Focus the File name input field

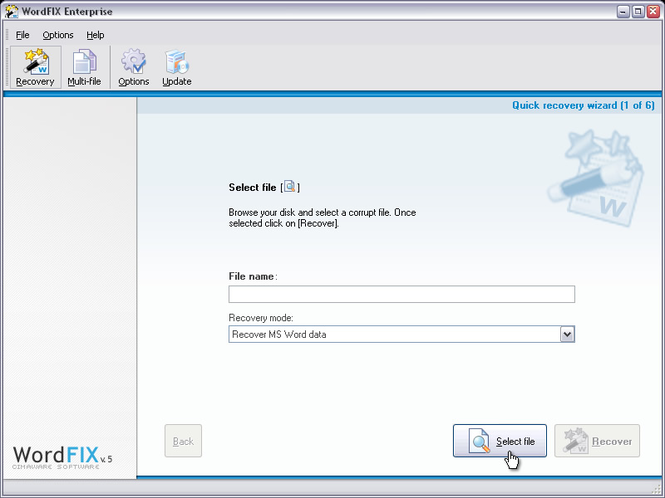402,294
